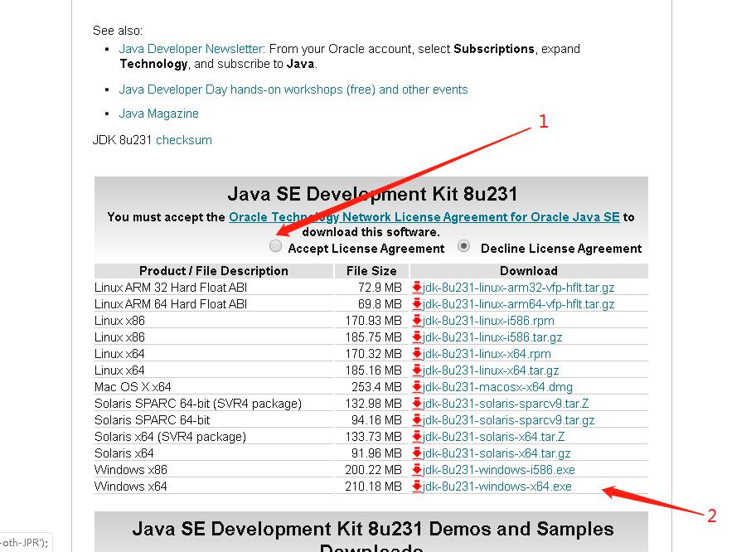Click the download arrow icon for jdk-8u231-linux-x64.tar.gz

[417, 370]
